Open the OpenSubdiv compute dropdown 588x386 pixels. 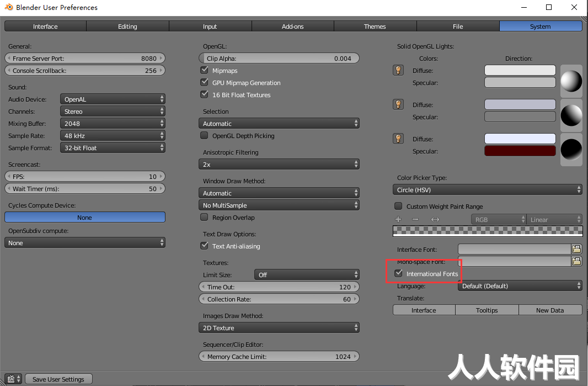[x=85, y=242]
